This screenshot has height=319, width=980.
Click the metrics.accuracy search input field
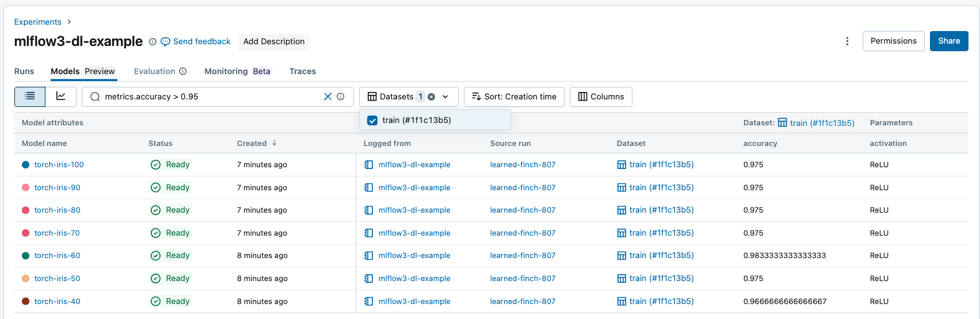click(x=207, y=97)
